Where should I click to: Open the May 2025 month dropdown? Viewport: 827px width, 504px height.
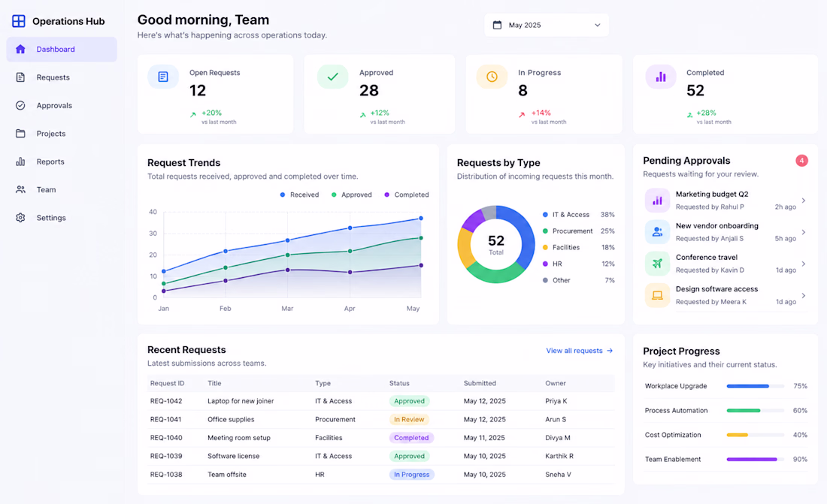pos(547,25)
